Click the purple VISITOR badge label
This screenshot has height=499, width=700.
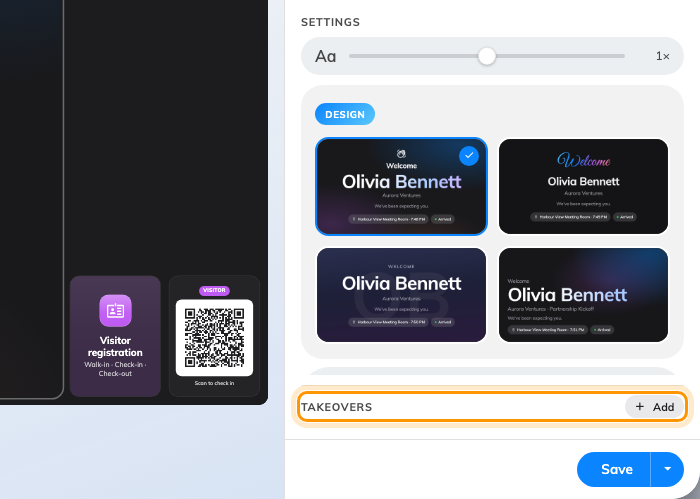214,290
